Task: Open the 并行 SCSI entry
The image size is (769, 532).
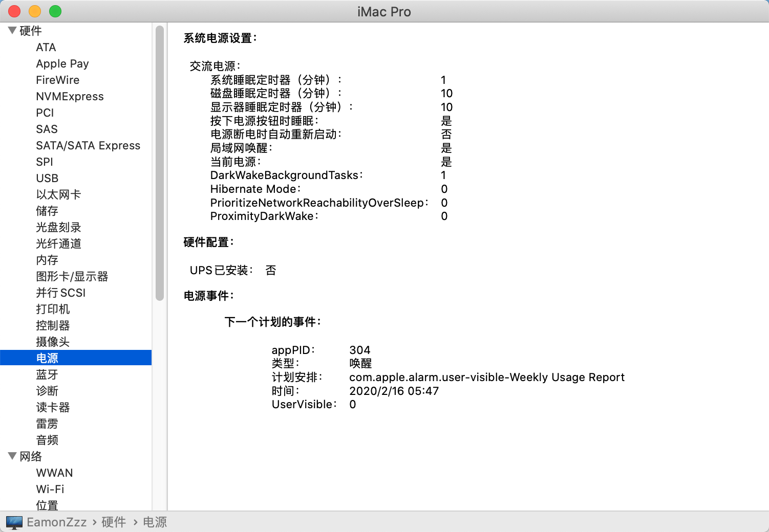Action: 61,293
